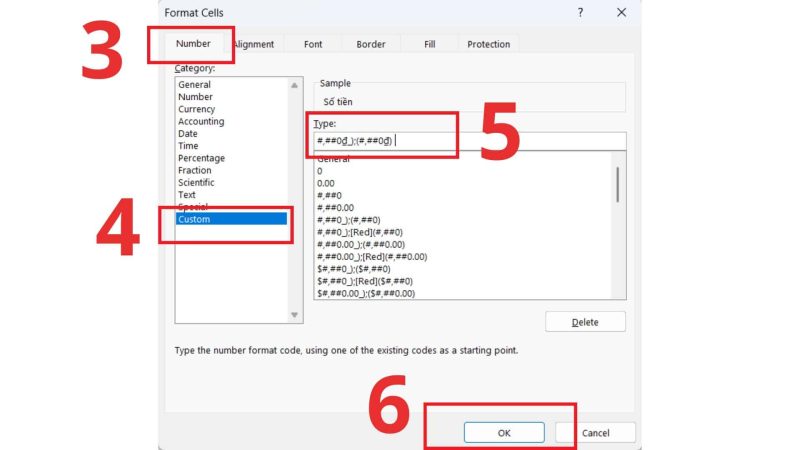The height and width of the screenshot is (450, 800).
Task: Open the Fill tab
Action: (430, 44)
